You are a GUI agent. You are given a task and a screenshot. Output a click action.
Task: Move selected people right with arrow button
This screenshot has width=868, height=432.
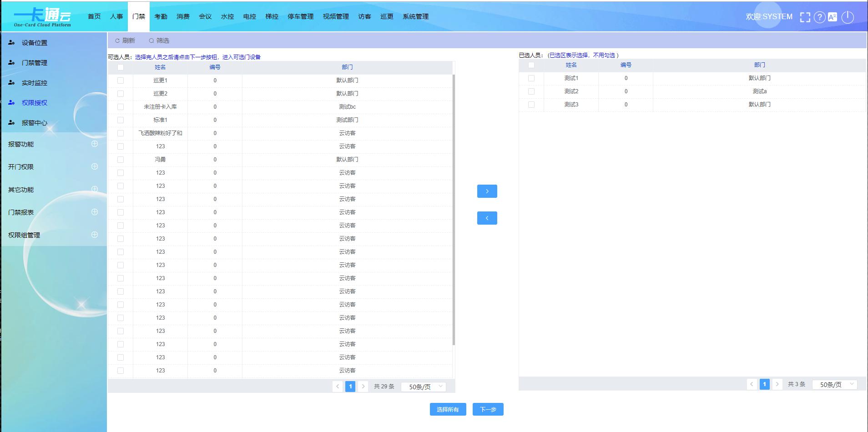click(x=487, y=191)
